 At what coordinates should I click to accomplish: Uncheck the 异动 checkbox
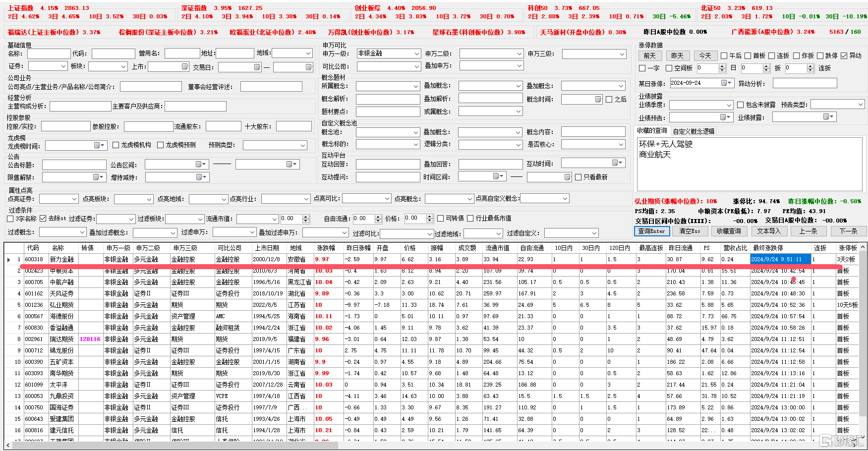coord(844,56)
